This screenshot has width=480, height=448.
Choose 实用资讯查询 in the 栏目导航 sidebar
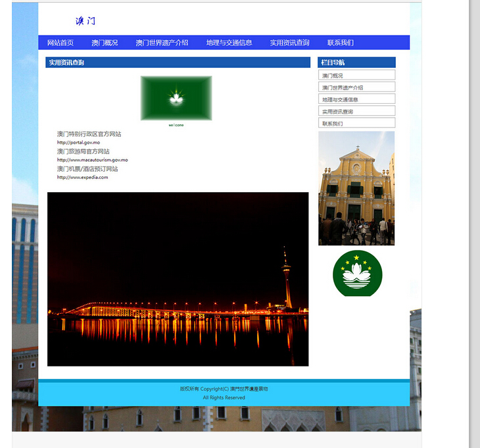pyautogui.click(x=356, y=111)
